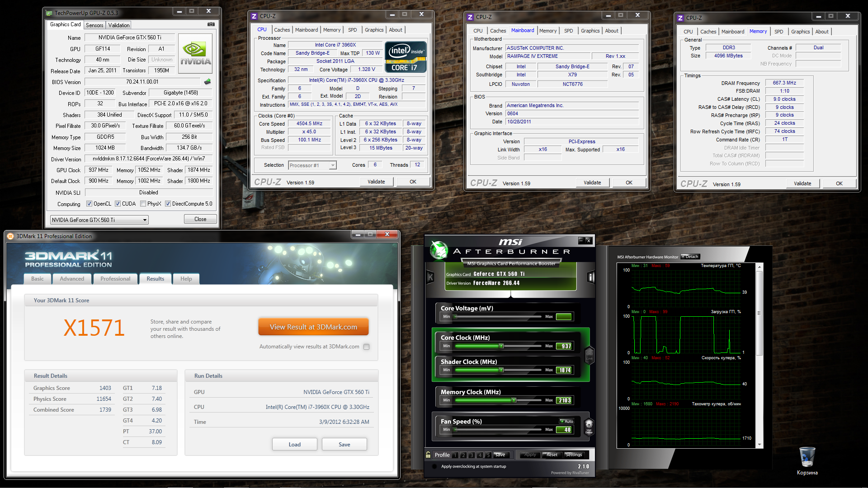Enable automatically view results at 3DMark.com

[x=366, y=347]
